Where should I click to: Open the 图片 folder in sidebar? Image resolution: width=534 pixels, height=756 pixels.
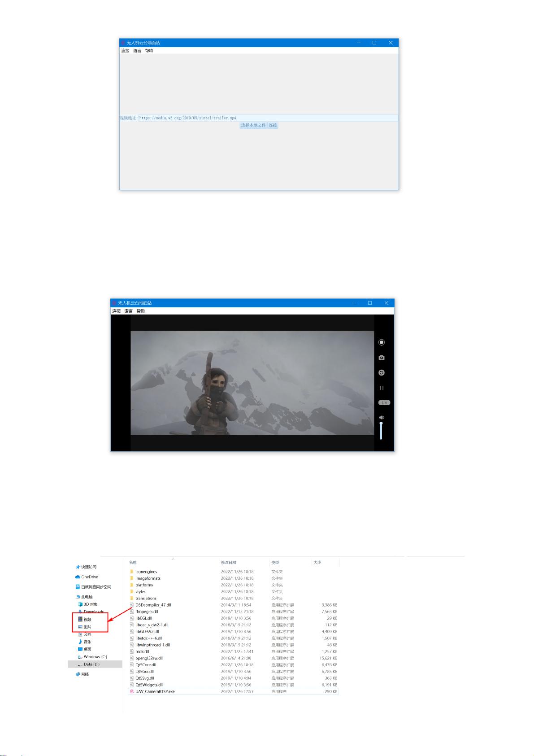[87, 627]
